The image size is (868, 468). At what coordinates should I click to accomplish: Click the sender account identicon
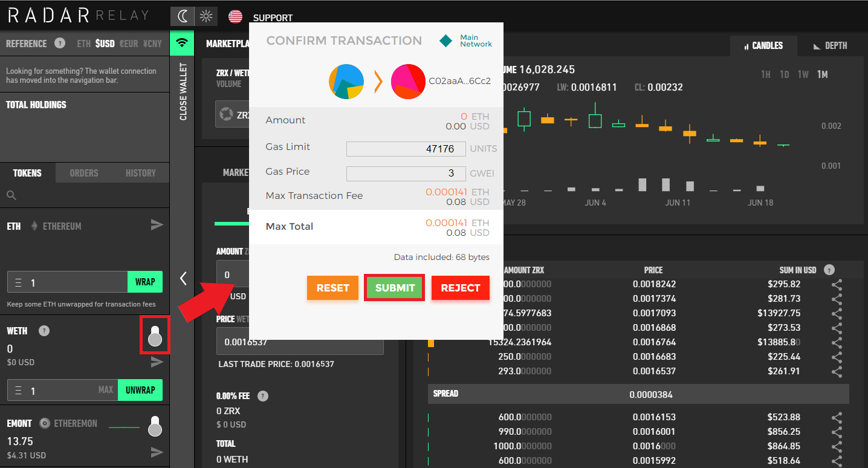pyautogui.click(x=346, y=82)
